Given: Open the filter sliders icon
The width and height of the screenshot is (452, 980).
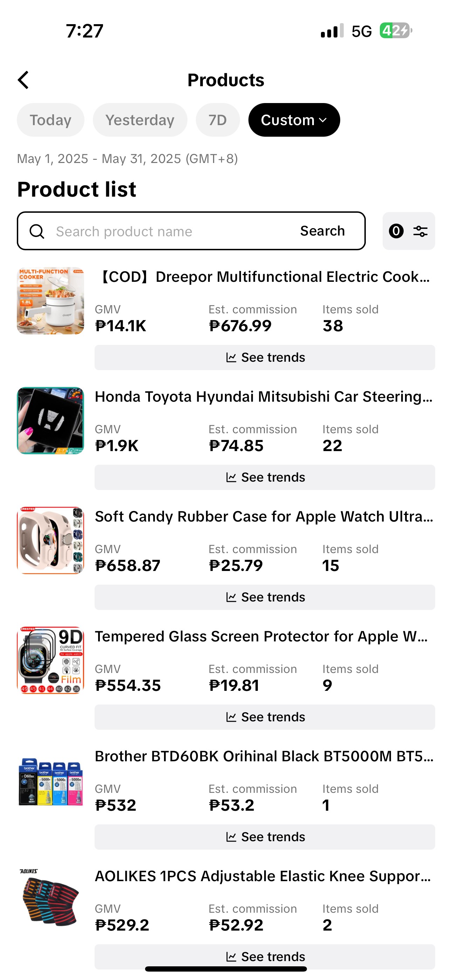Looking at the screenshot, I should coord(420,231).
